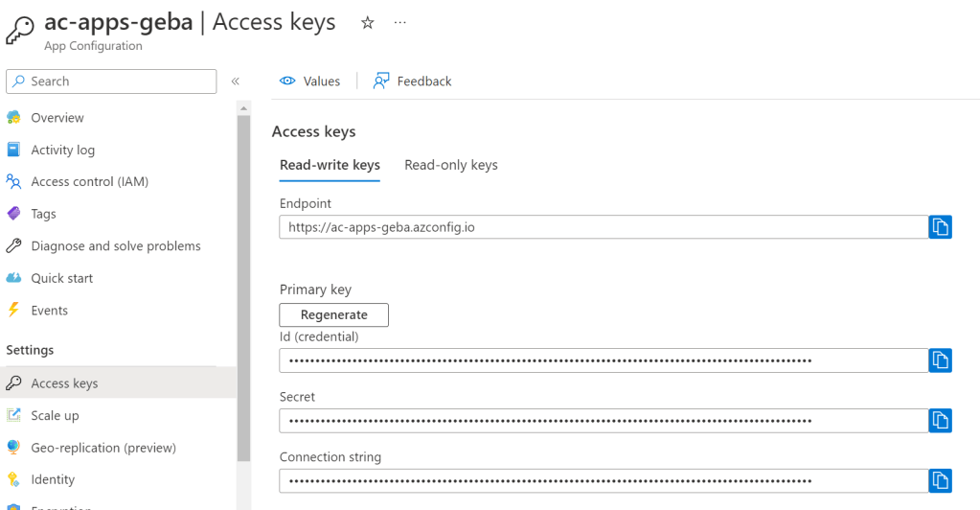Open the Feedback panel
Screen dimensions: 980x510
[x=412, y=81]
